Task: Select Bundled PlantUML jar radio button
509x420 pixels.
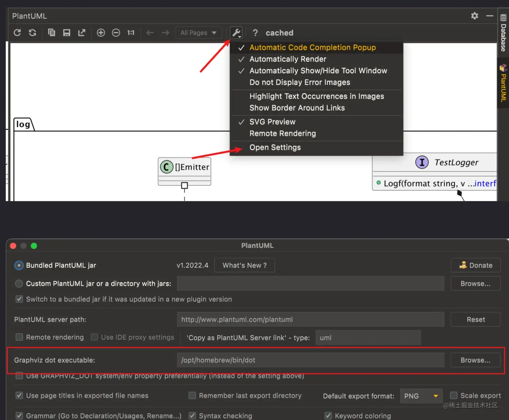Action: pyautogui.click(x=19, y=265)
